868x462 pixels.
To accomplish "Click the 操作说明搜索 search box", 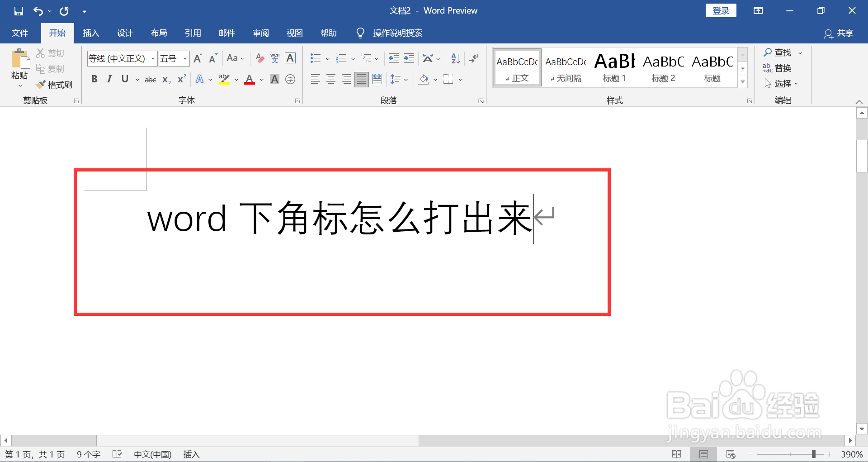I will [398, 33].
